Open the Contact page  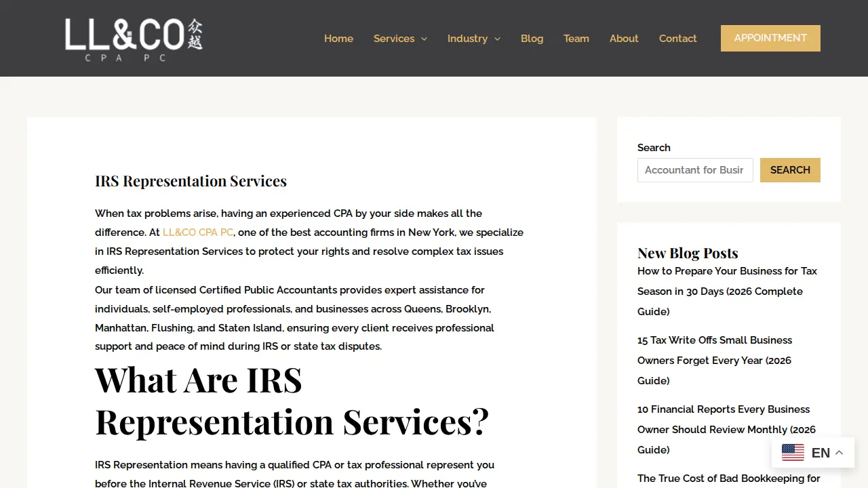(x=677, y=39)
